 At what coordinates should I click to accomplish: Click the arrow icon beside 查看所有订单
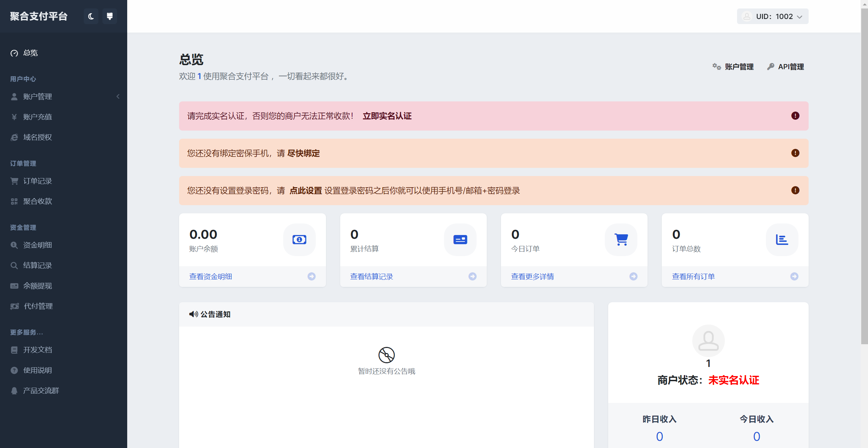794,276
